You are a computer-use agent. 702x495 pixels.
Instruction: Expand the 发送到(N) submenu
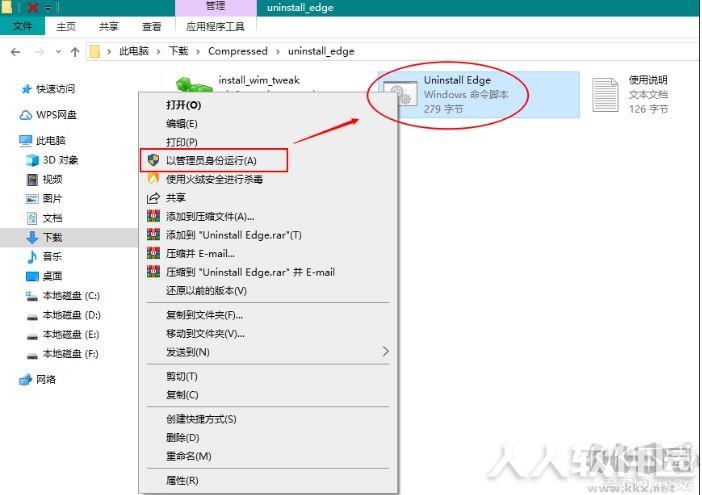pyautogui.click(x=269, y=352)
